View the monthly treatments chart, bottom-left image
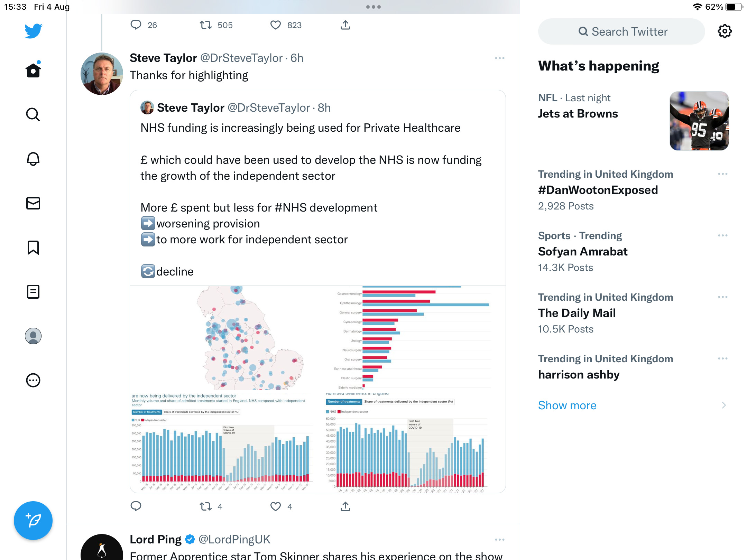Screen dimensions: 747x560 click(224, 442)
